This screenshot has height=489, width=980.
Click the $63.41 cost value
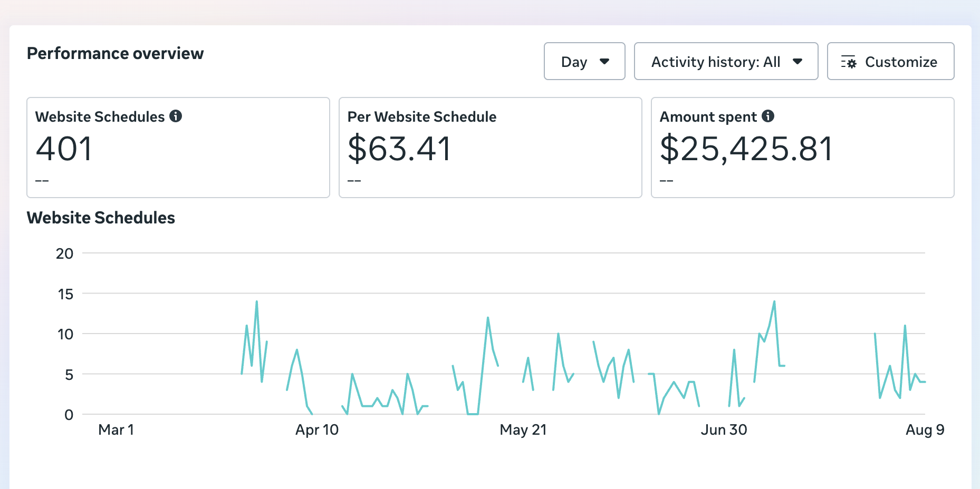[x=399, y=149]
